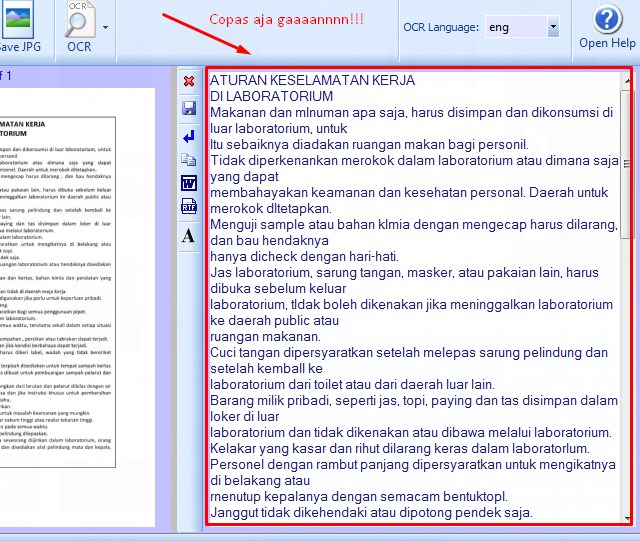Viewport: 640px width, 541px height.
Task: Click the line 'ruangan makanan.'
Action: pos(265,336)
